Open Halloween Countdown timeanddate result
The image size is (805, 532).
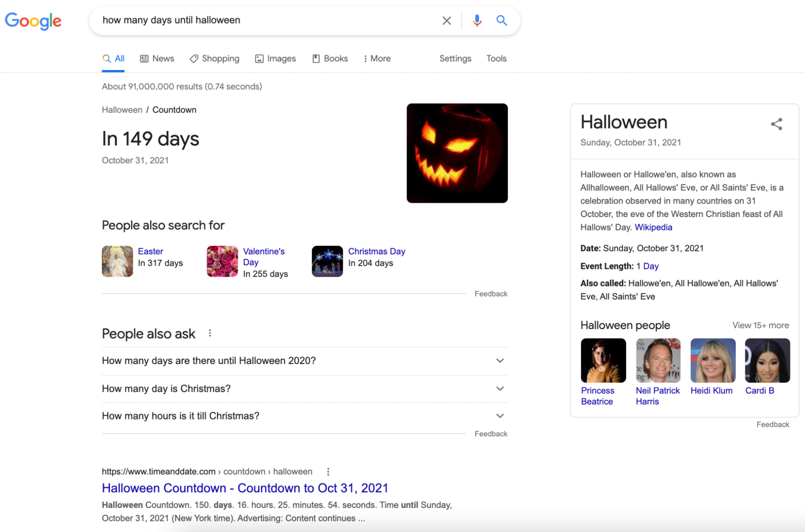245,488
